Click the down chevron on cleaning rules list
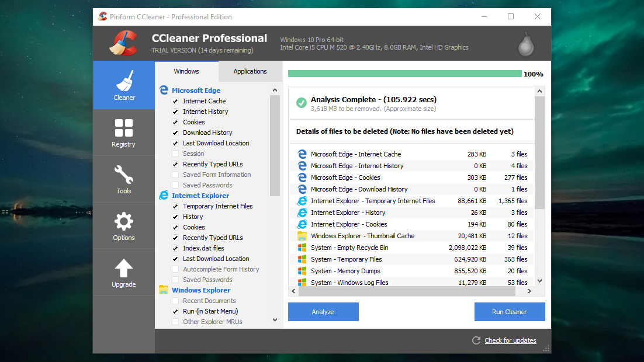 (x=274, y=319)
